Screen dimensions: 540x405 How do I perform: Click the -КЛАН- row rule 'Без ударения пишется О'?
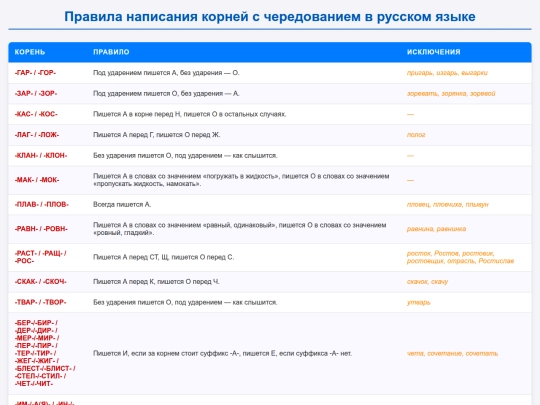pyautogui.click(x=185, y=155)
